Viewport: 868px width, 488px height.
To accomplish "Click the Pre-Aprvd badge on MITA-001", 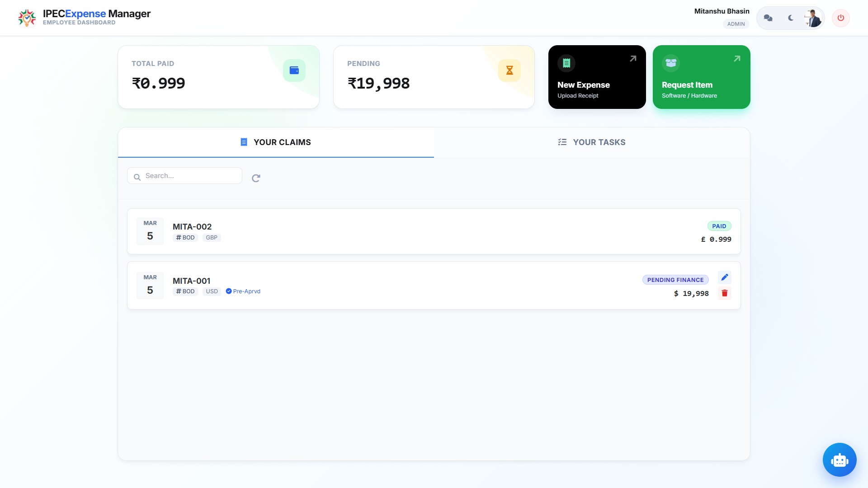I will [x=243, y=291].
